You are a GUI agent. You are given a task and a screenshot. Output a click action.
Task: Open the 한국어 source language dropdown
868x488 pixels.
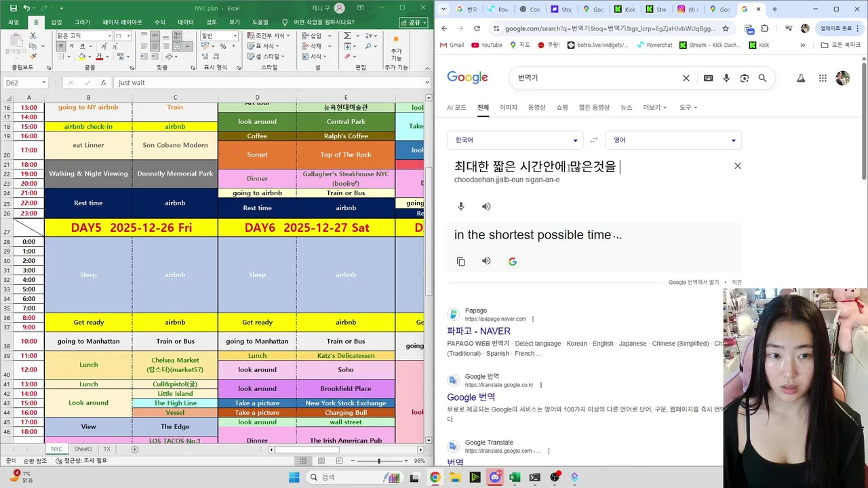click(515, 140)
